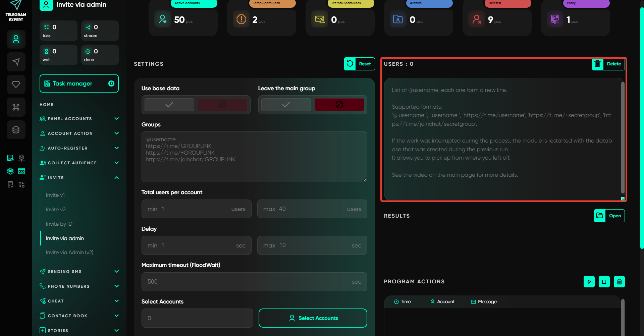Click the Reset settings button
The image size is (644, 336).
(x=359, y=64)
